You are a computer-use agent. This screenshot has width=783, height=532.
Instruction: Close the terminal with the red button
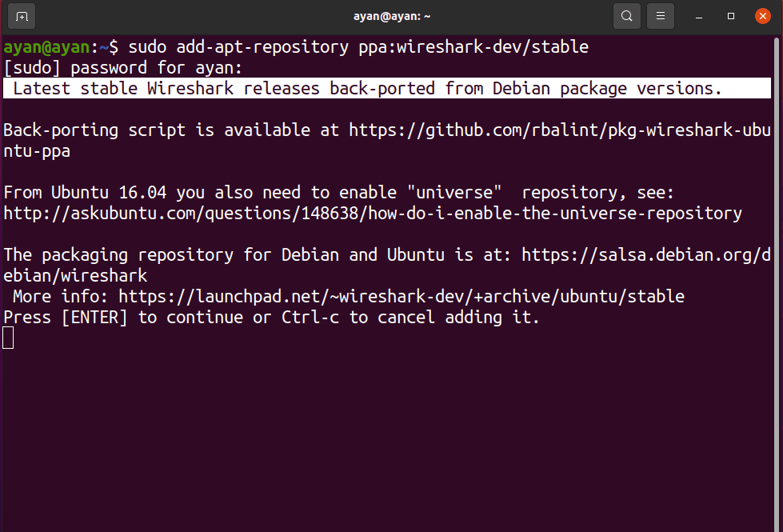[x=761, y=15]
